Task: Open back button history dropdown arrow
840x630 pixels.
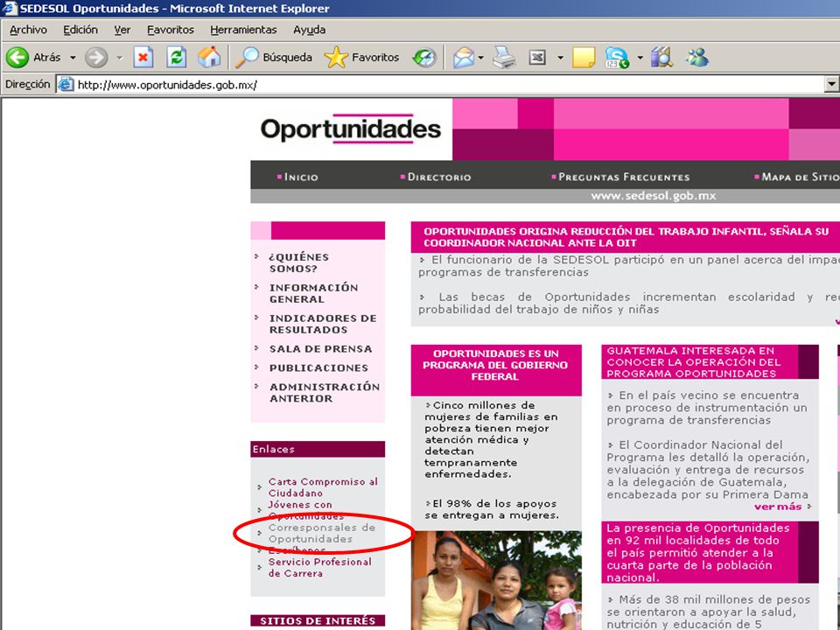Action: tap(73, 58)
